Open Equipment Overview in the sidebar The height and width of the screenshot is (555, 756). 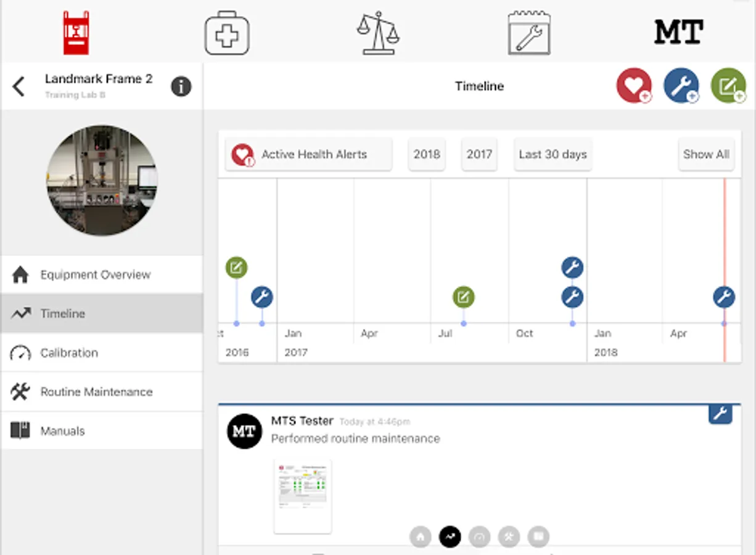pyautogui.click(x=102, y=274)
